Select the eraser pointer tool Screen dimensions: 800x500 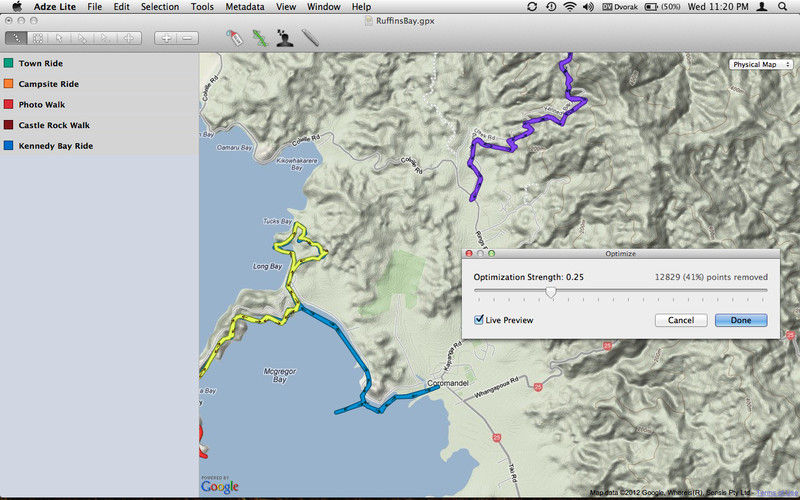83,38
